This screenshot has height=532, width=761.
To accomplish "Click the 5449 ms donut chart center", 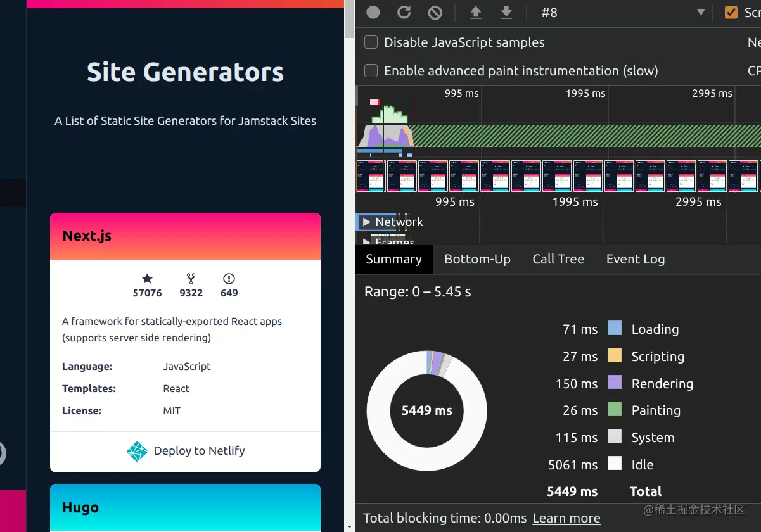I will (x=426, y=410).
